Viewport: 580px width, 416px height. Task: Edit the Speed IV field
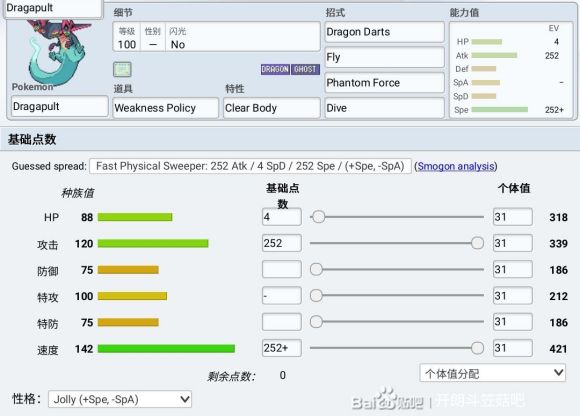pyautogui.click(x=513, y=348)
